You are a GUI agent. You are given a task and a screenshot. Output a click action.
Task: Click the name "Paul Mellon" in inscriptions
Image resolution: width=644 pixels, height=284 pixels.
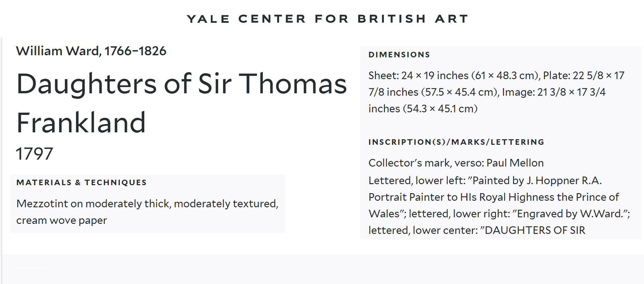pyautogui.click(x=515, y=163)
